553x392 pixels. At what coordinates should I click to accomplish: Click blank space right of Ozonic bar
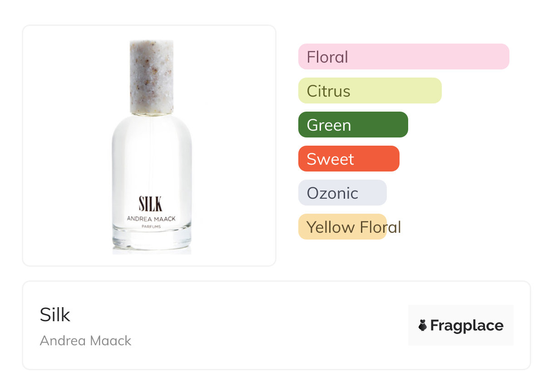pos(454,193)
